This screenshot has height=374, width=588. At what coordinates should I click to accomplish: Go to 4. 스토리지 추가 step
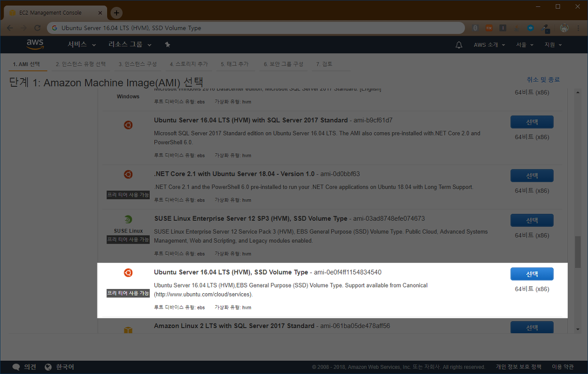point(188,64)
